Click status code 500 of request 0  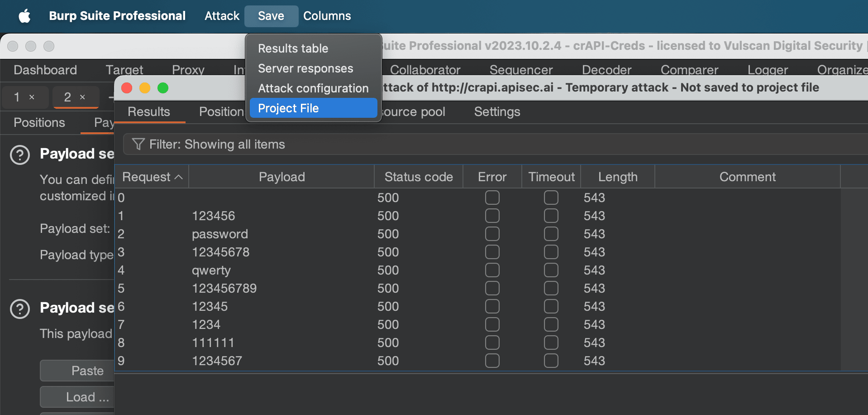388,198
